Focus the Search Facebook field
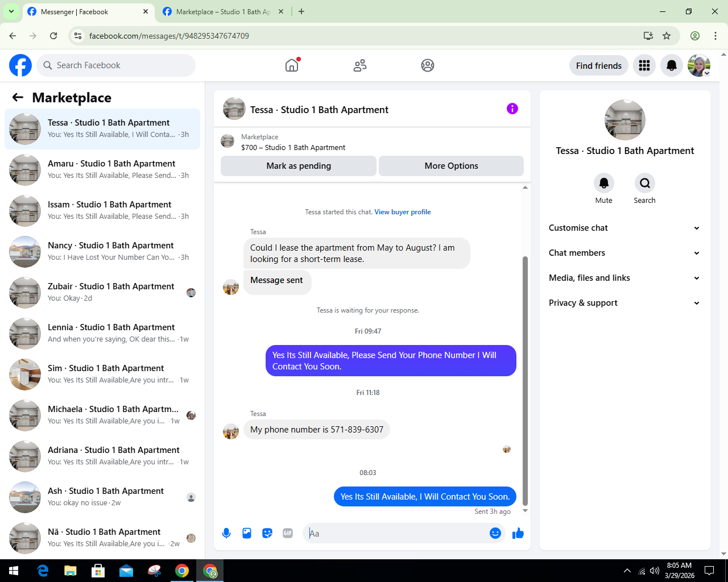728x582 pixels. coord(116,65)
